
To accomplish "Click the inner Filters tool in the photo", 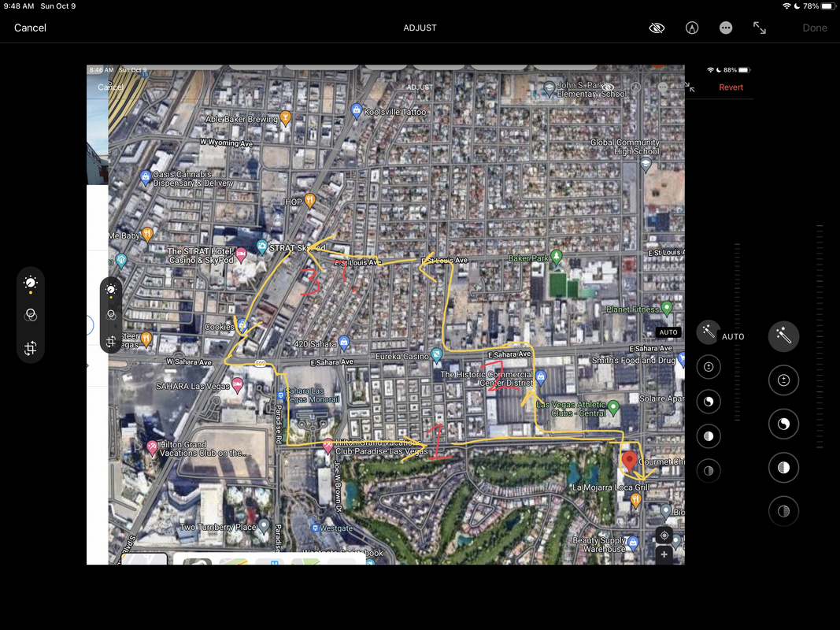I will (111, 315).
